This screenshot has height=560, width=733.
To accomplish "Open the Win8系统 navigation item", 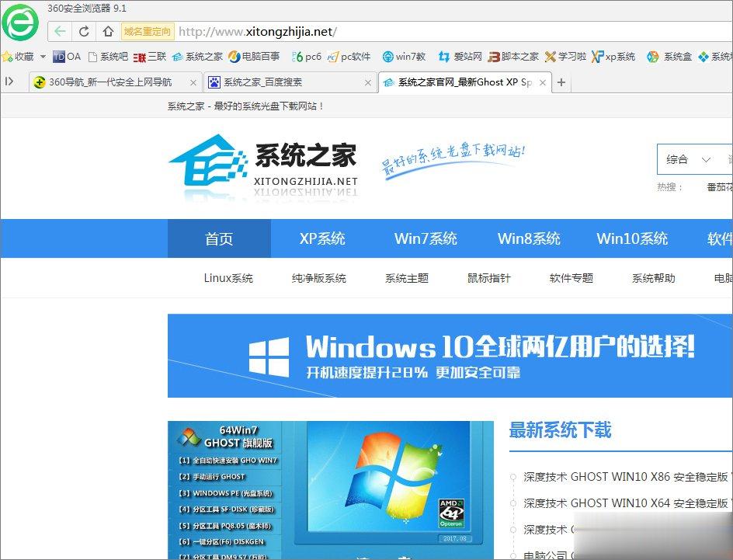I will pos(529,238).
